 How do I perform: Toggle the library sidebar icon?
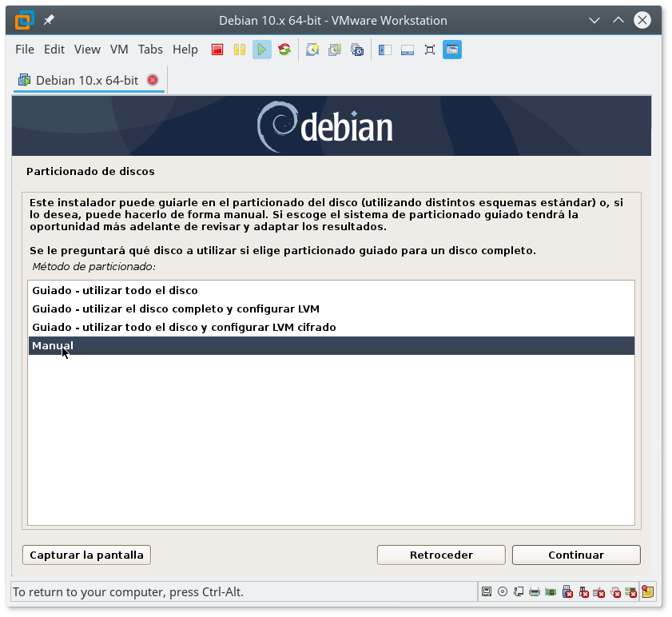(x=385, y=50)
